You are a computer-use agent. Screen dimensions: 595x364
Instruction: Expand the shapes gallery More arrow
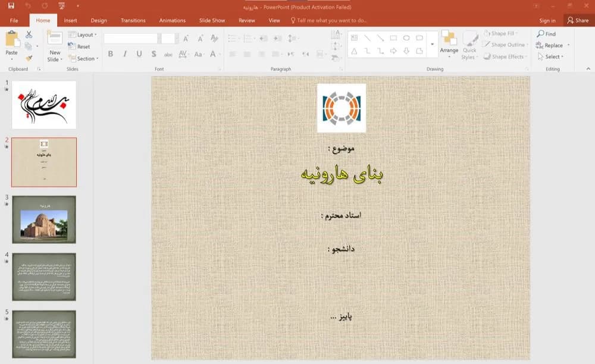tap(432, 44)
